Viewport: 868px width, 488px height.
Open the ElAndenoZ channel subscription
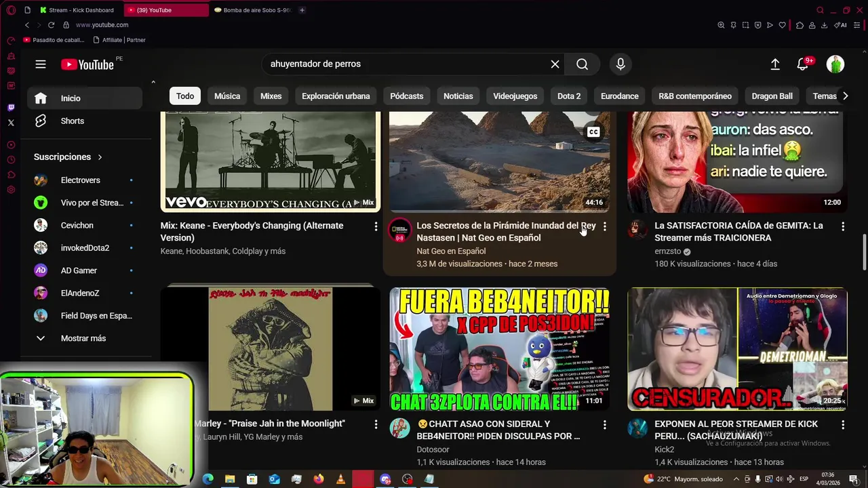(85, 293)
